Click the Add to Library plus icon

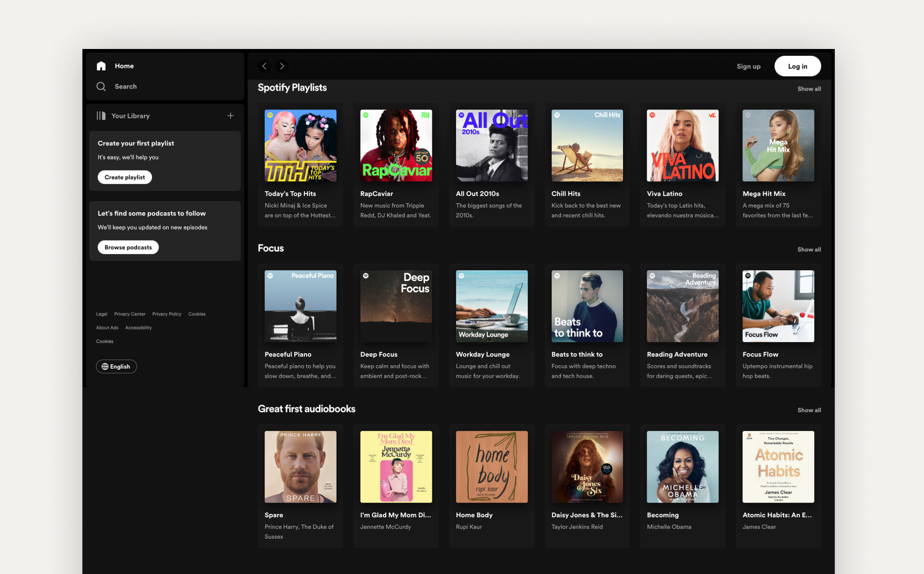point(231,116)
